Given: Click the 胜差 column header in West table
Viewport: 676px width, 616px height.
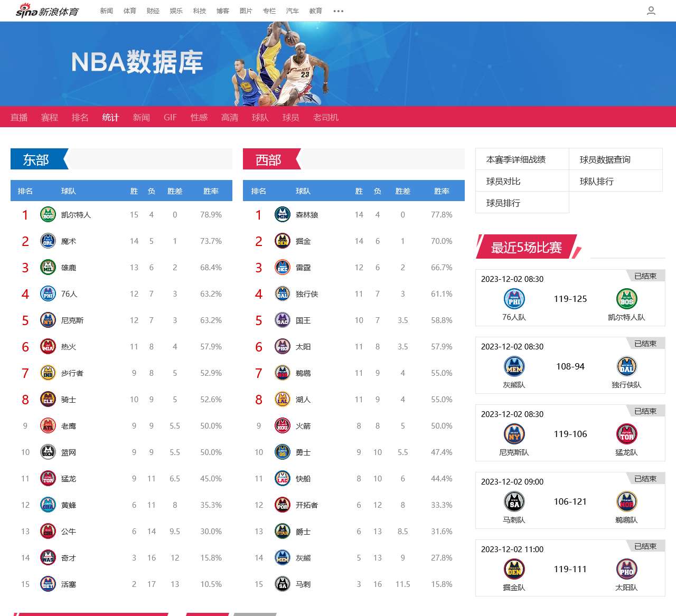Looking at the screenshot, I should tap(403, 191).
